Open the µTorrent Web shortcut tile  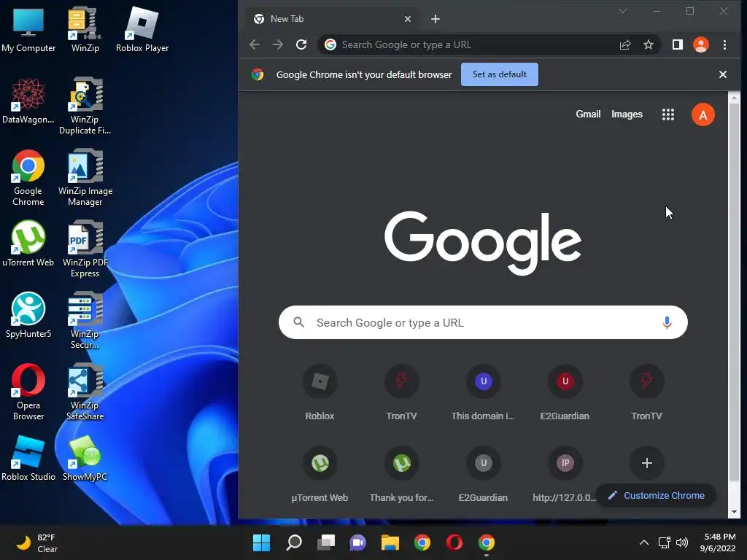pos(320,475)
